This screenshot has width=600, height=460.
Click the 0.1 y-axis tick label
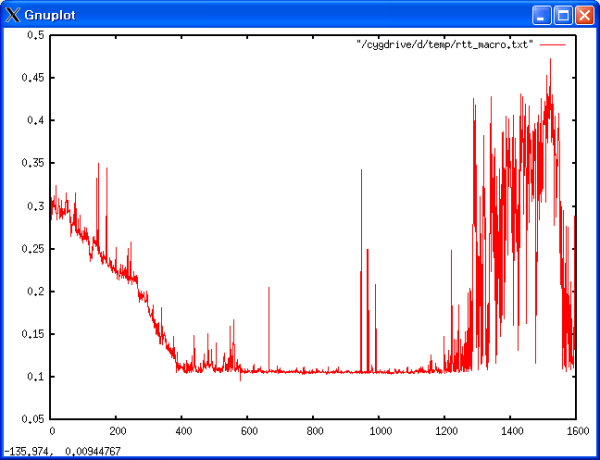(35, 377)
